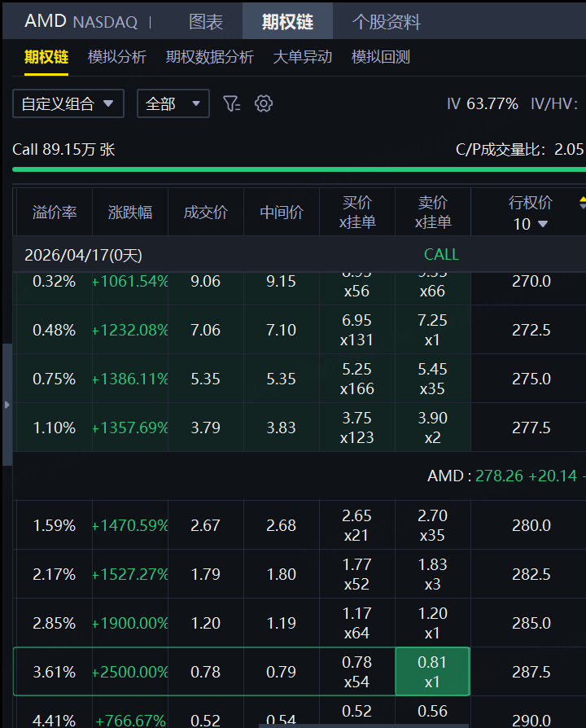Screen dimensions: 586x728
Task: Click the green Call volume progress bar
Action: (299, 169)
